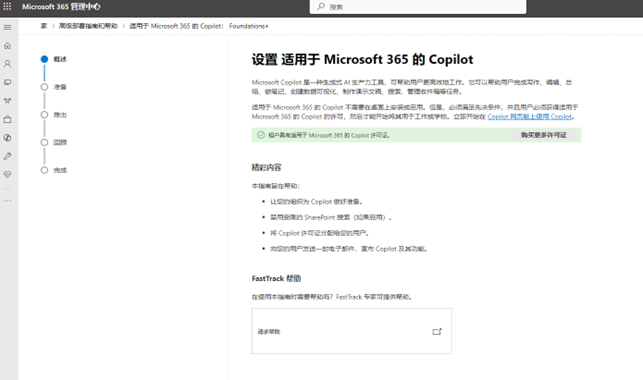
Task: Open Setup wrench sidebar icon
Action: [x=7, y=156]
